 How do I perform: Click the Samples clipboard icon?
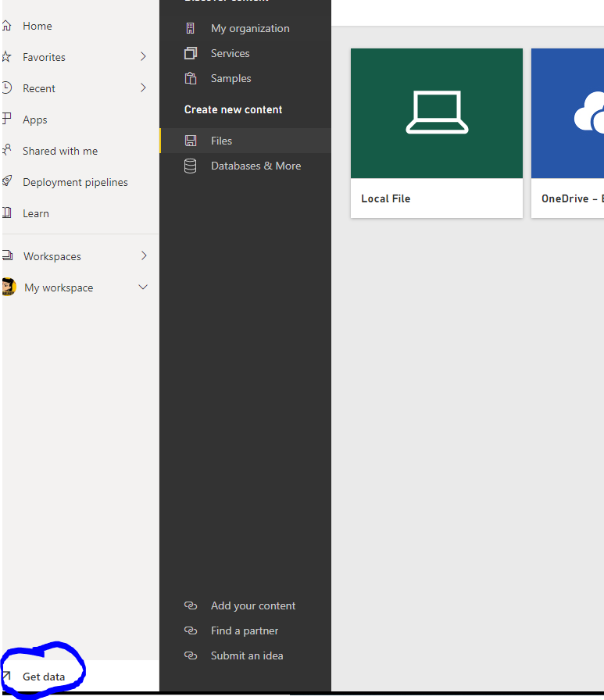pyautogui.click(x=191, y=78)
